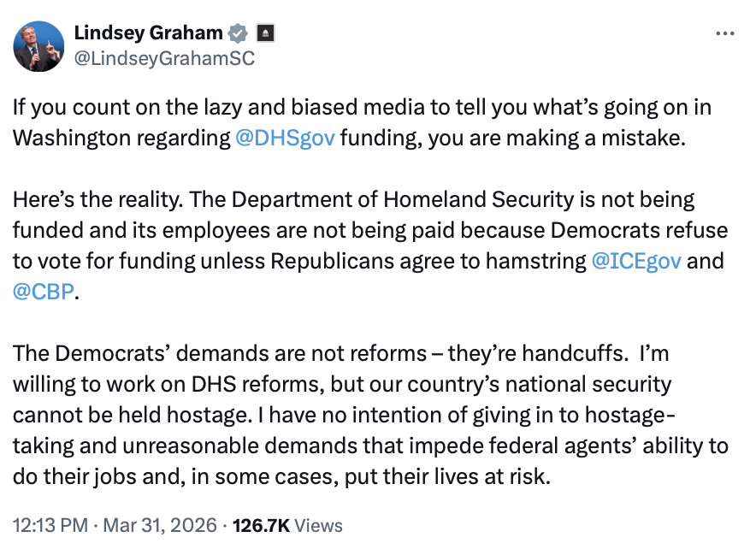Click the Views label after the count

[x=317, y=525]
